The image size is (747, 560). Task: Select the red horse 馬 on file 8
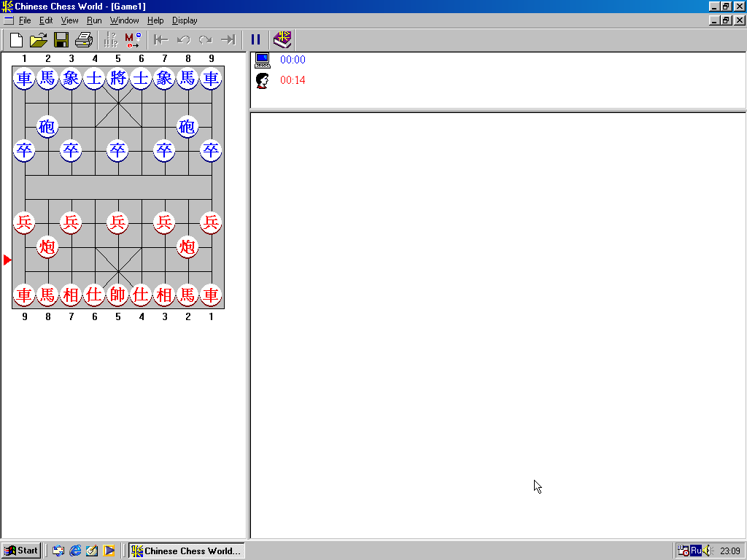pyautogui.click(x=47, y=295)
